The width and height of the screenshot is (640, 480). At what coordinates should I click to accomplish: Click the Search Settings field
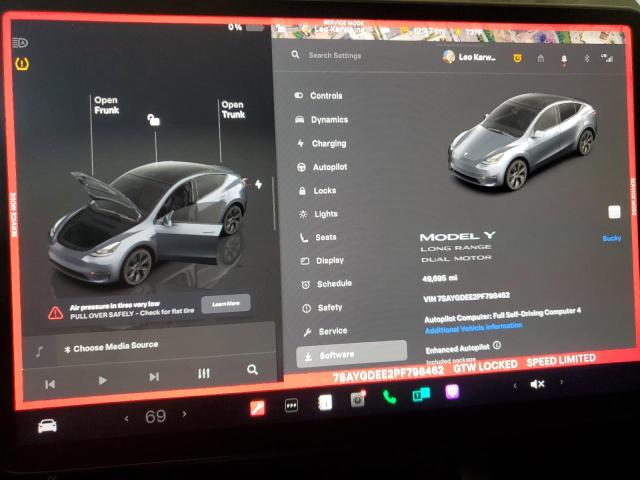pos(335,55)
